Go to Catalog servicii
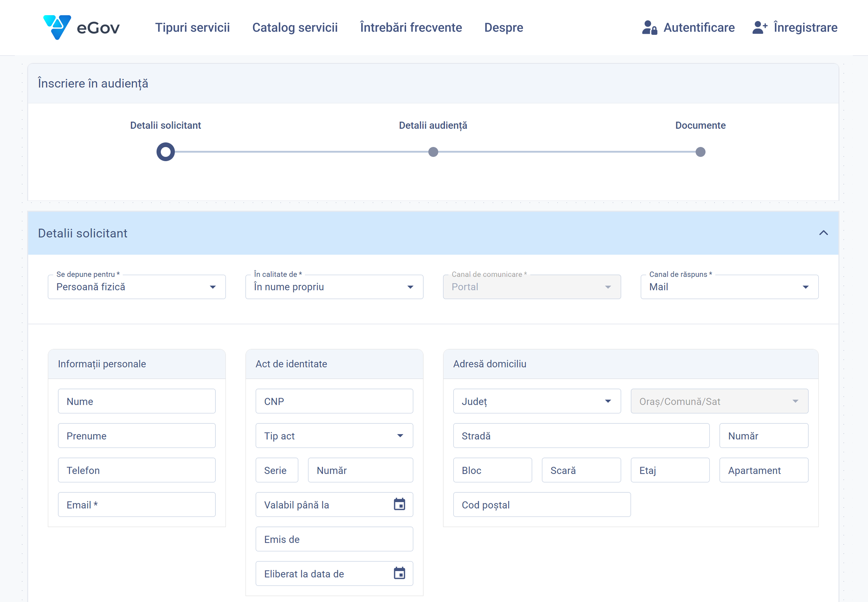 [x=295, y=28]
